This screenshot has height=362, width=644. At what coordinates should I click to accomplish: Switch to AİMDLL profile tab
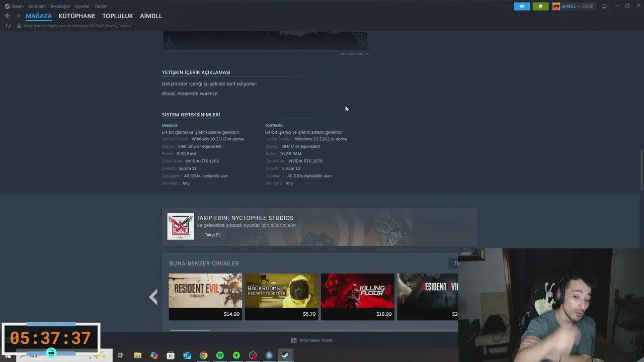[151, 16]
